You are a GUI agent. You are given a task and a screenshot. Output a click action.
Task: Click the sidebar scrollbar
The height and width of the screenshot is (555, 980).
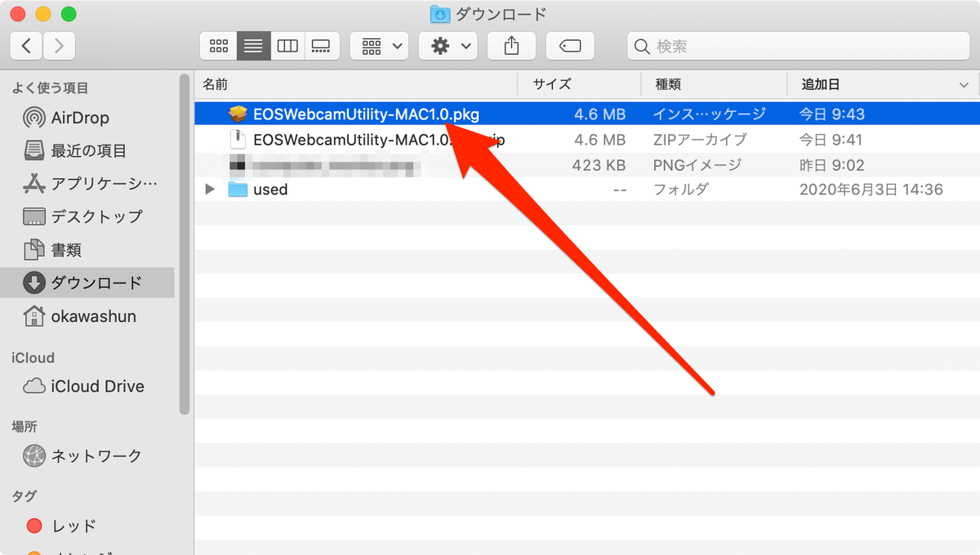point(185,245)
